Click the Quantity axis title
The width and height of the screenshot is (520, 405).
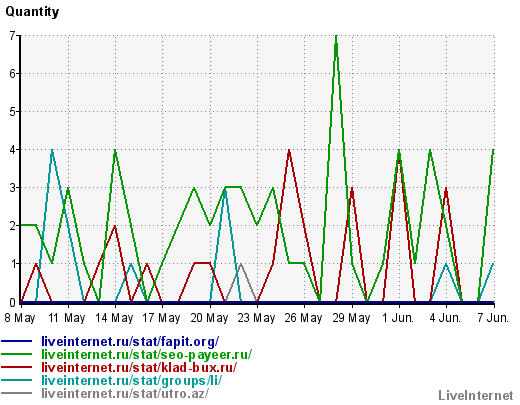click(x=32, y=12)
